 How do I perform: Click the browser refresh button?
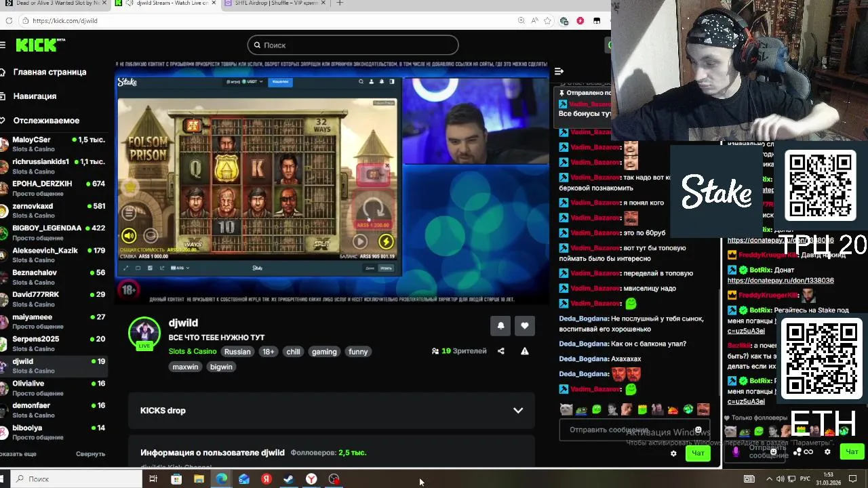9,20
